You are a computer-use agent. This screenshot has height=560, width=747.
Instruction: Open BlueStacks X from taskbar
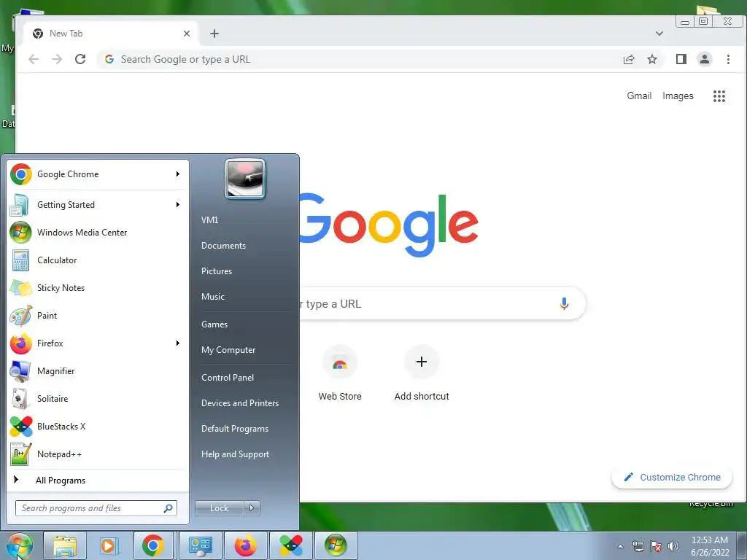(291, 545)
